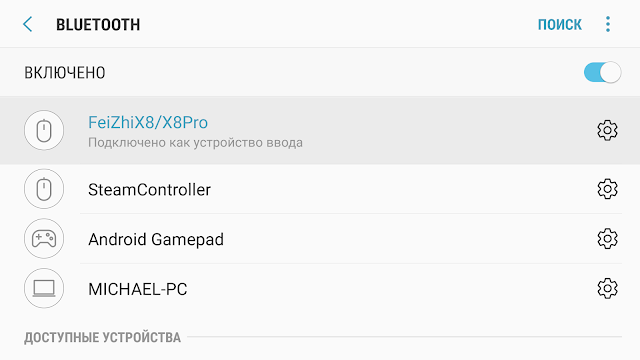Start scanning with the ПОИСК button
Screen dimensions: 640x360
pos(560,24)
